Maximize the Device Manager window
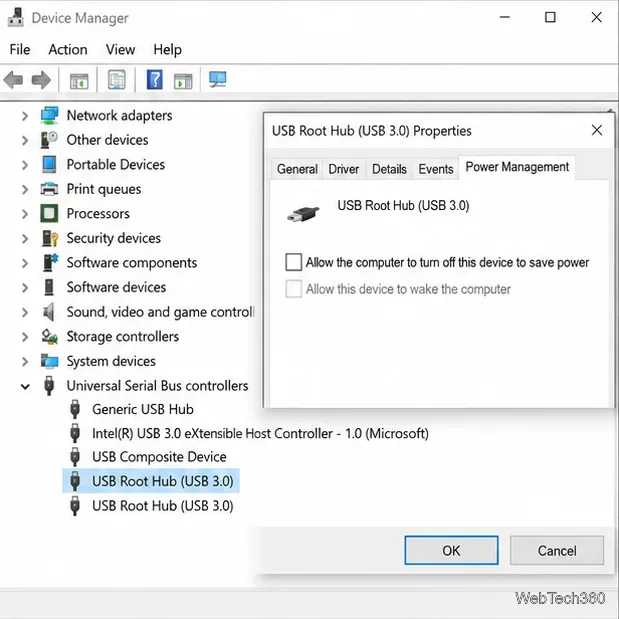This screenshot has height=619, width=619. point(550,17)
